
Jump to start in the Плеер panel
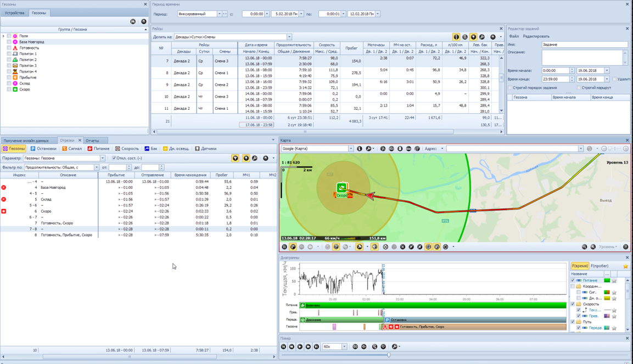tap(283, 346)
